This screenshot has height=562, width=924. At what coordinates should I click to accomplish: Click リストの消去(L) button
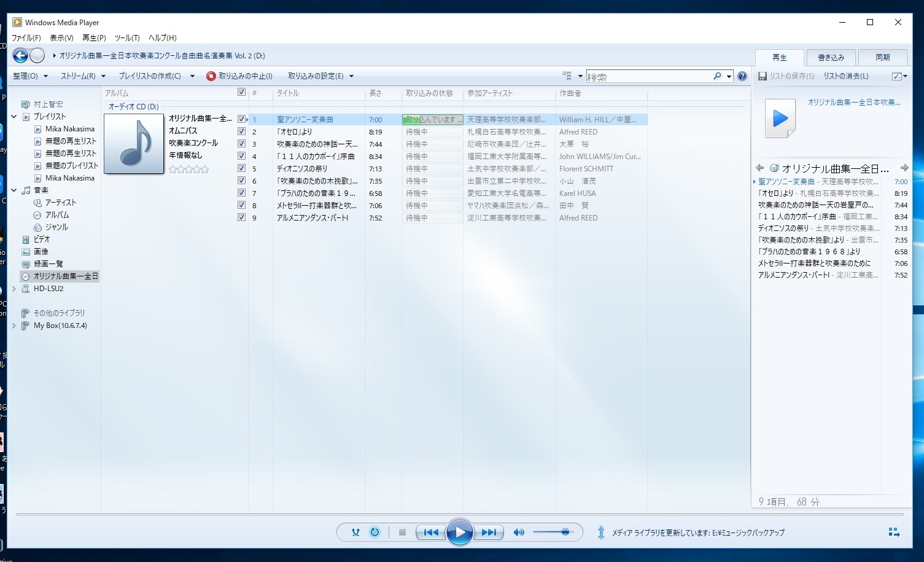point(846,76)
